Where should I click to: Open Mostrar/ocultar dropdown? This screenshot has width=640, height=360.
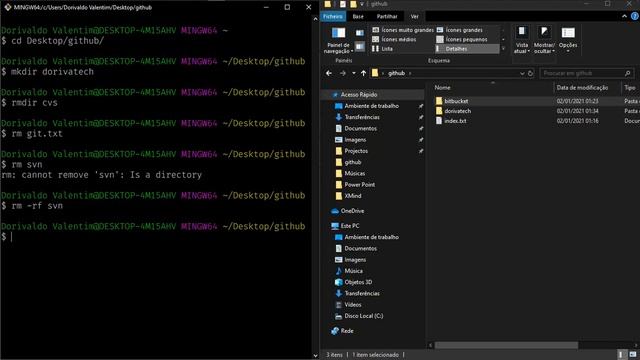(x=544, y=40)
